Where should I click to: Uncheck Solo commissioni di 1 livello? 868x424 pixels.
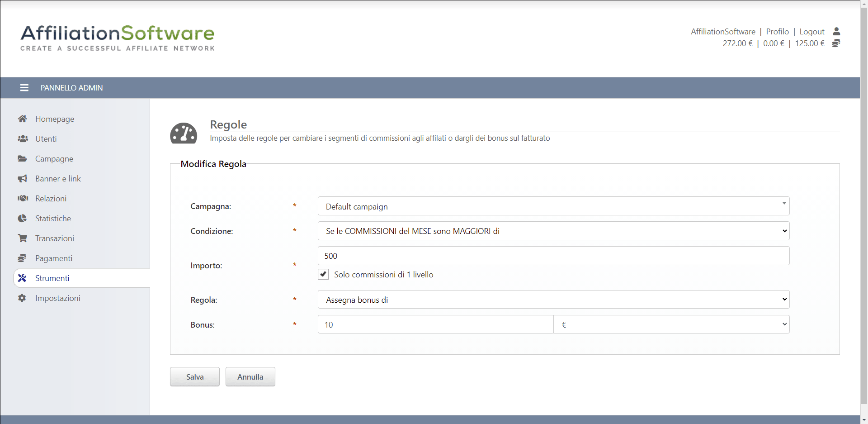click(323, 274)
